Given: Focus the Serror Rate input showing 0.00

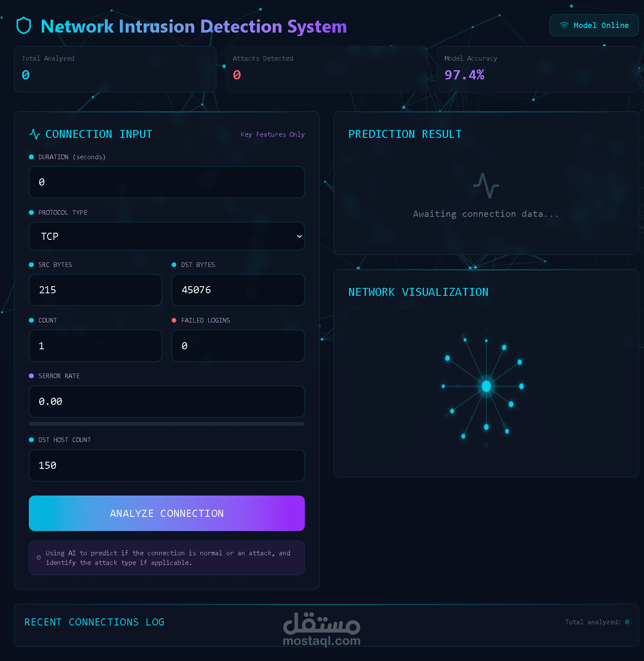Looking at the screenshot, I should 167,402.
